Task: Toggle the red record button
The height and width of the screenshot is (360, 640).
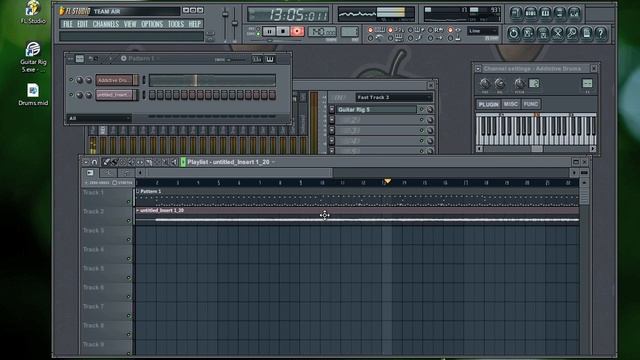Action: 297,31
